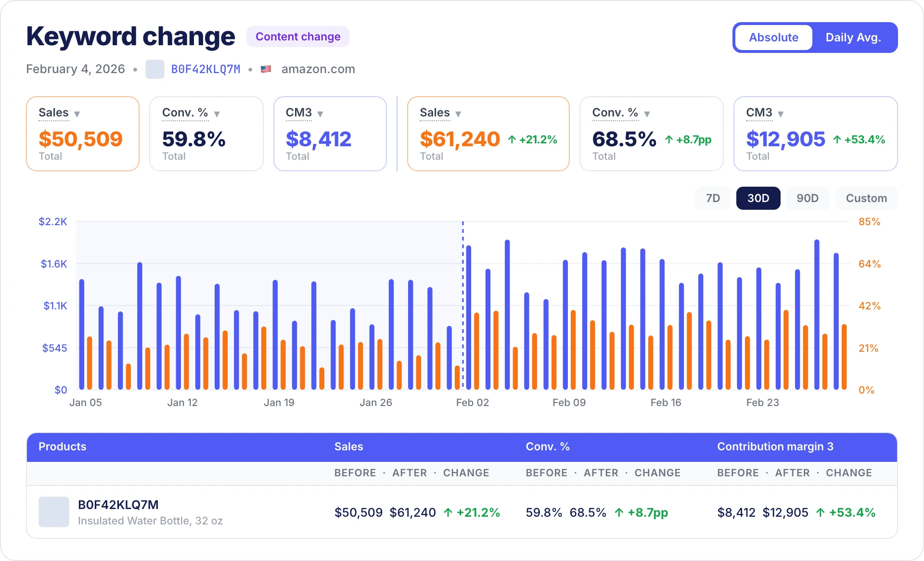Image resolution: width=924 pixels, height=561 pixels.
Task: Click the +53.4% margin change in table
Action: (852, 512)
